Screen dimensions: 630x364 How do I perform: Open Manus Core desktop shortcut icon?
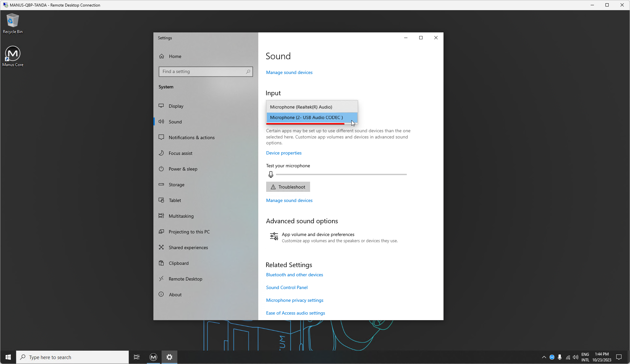coord(13,54)
